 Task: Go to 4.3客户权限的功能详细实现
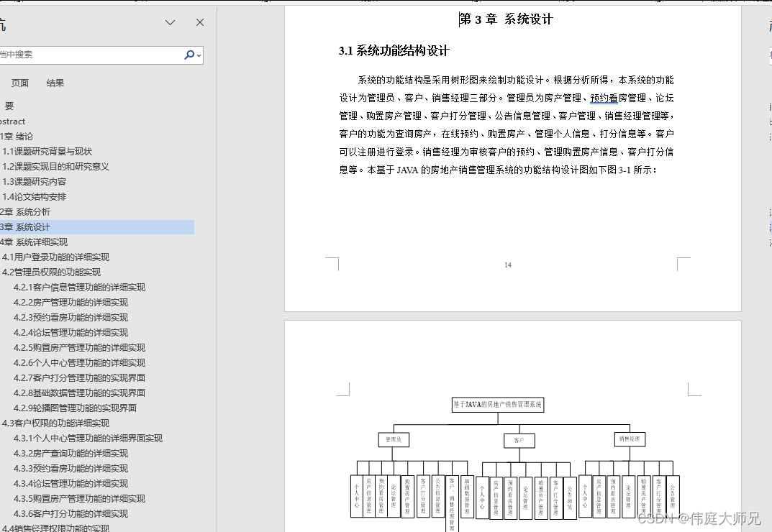[x=55, y=423]
